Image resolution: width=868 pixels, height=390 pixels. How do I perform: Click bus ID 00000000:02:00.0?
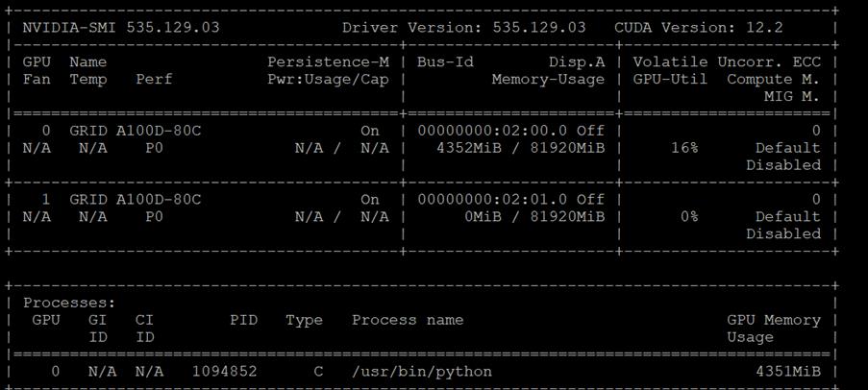click(x=492, y=131)
